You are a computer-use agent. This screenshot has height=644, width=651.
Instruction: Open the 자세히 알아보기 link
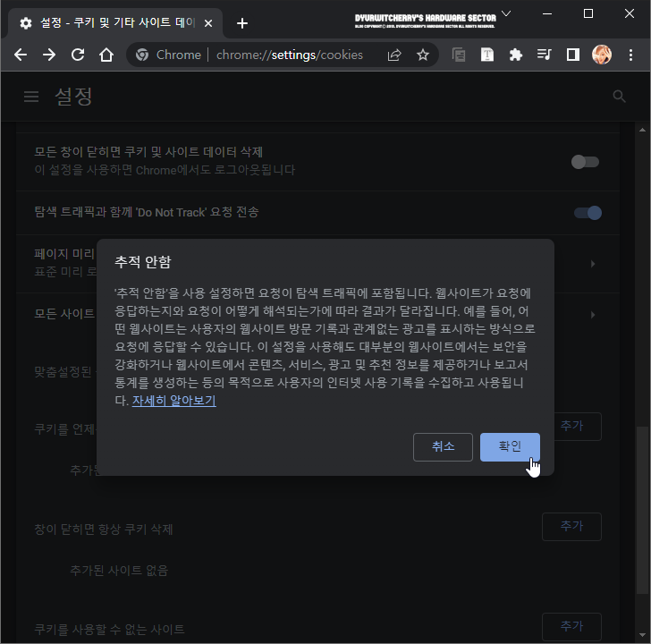174,401
